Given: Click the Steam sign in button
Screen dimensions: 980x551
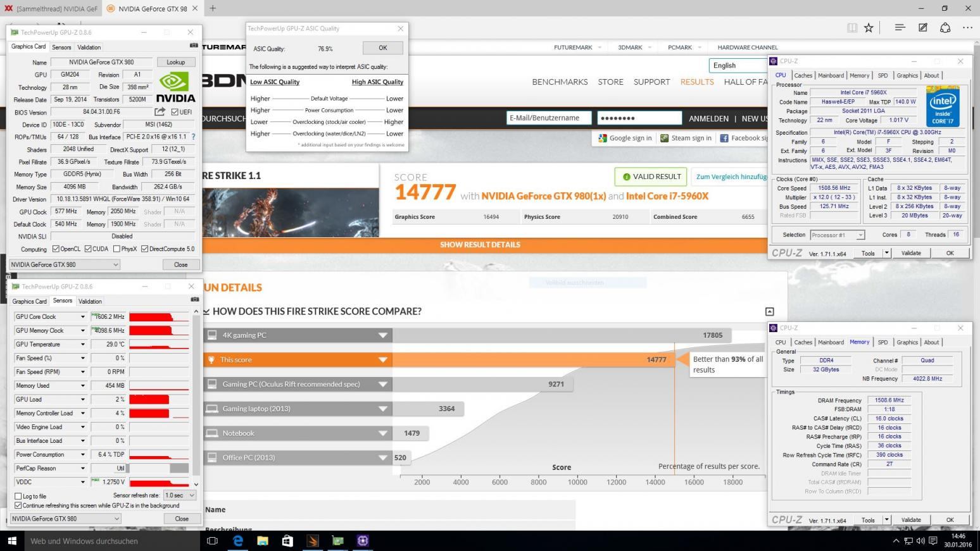Looking at the screenshot, I should 686,138.
